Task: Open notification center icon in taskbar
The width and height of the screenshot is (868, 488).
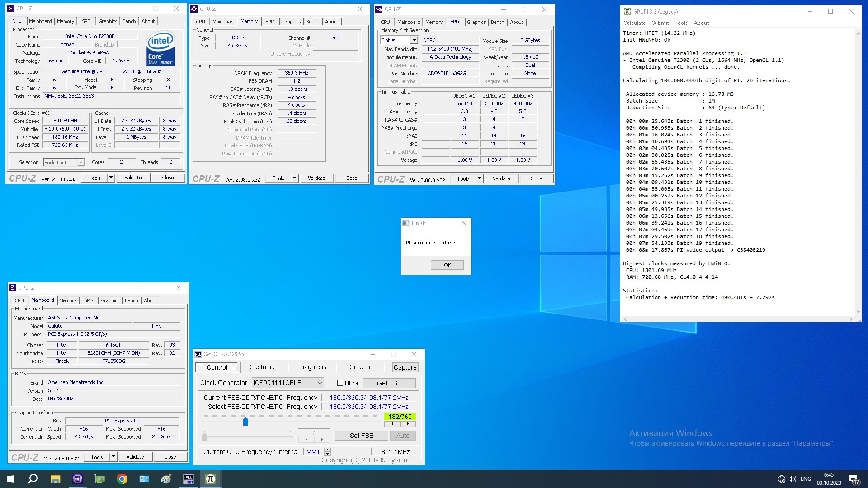Action: click(854, 479)
